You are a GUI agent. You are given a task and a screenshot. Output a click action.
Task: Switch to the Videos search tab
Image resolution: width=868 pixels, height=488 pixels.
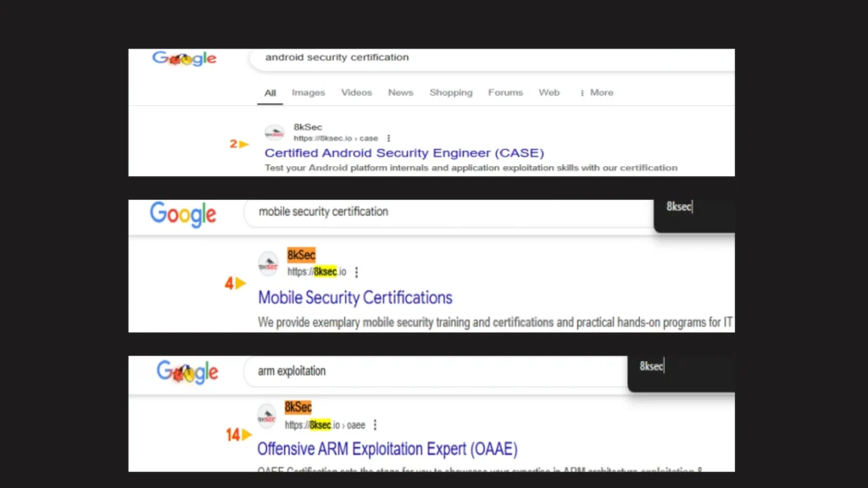click(356, 92)
